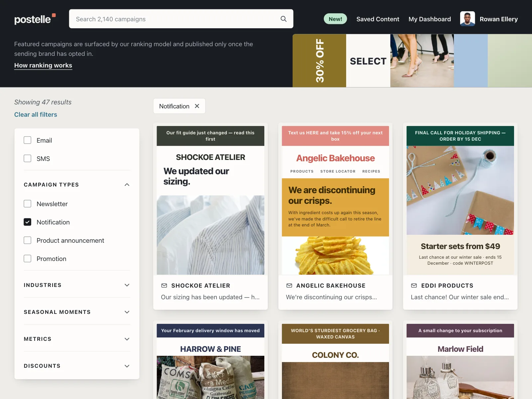Click the search magnifier icon
The width and height of the screenshot is (532, 399).
tap(283, 19)
